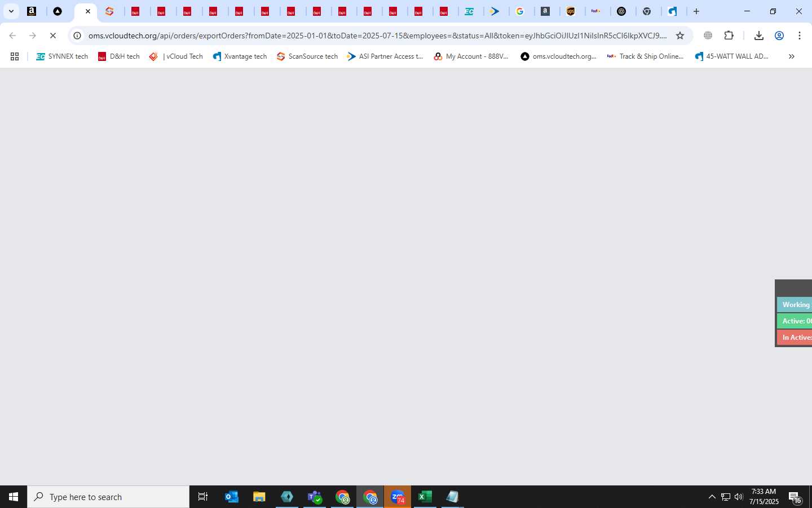Switch to the Google tab
Viewport: 812px width, 508px height.
[520, 11]
